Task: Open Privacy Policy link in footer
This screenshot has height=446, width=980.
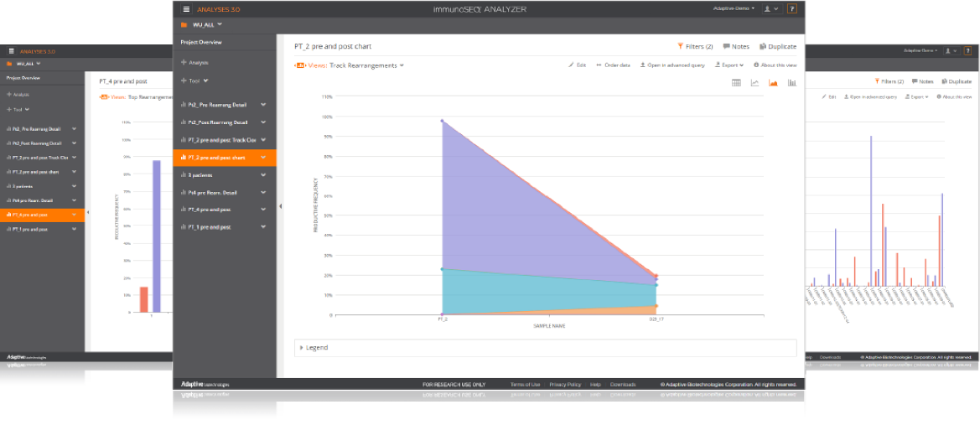Action: [565, 384]
